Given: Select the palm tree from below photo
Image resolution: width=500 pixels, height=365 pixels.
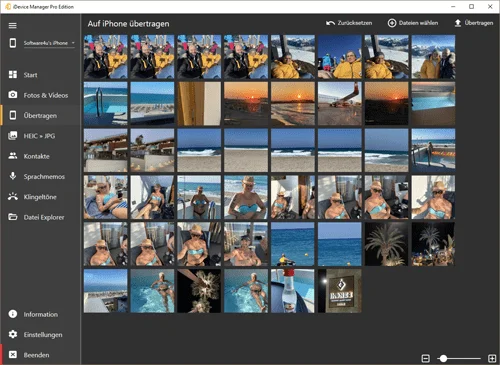Looking at the screenshot, I should 199,291.
